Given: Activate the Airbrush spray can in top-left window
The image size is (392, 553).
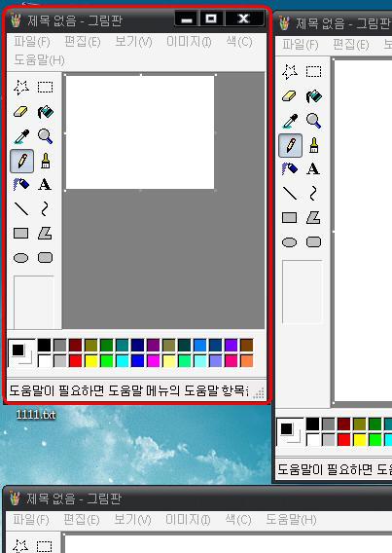Looking at the screenshot, I should [x=21, y=184].
